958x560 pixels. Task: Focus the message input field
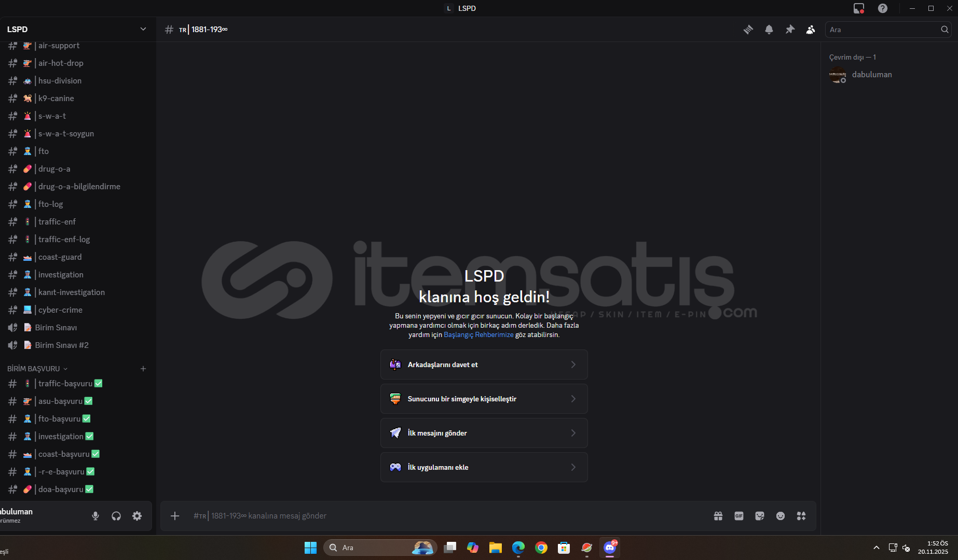(449, 516)
